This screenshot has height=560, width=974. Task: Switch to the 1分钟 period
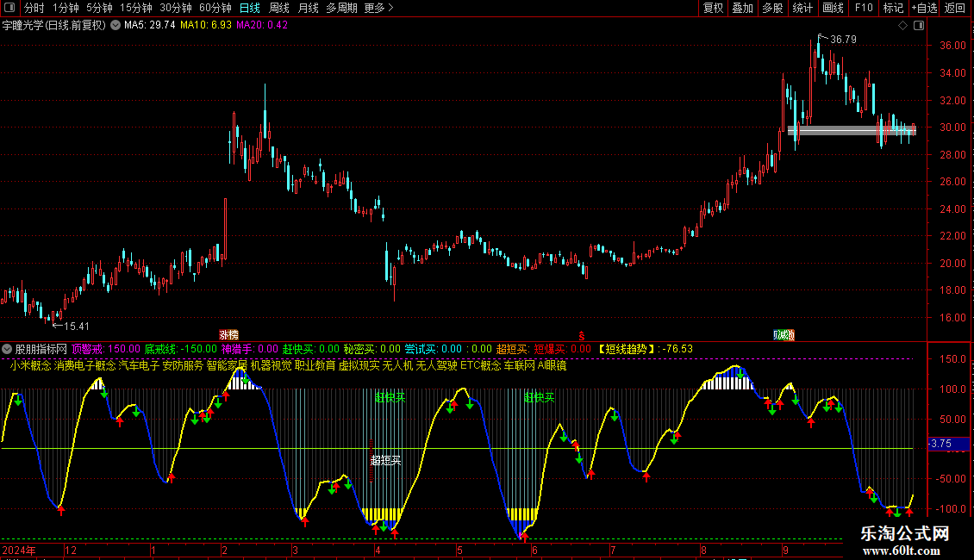coord(66,8)
